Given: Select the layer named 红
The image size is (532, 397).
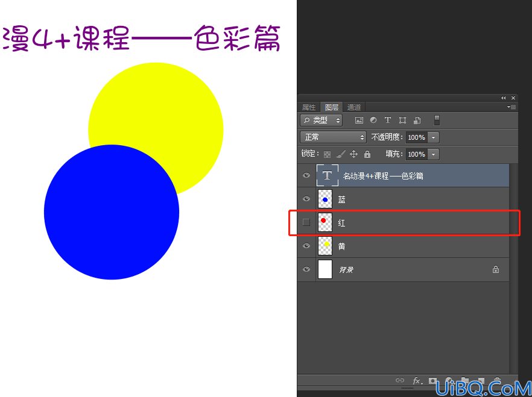Looking at the screenshot, I should click(x=341, y=223).
